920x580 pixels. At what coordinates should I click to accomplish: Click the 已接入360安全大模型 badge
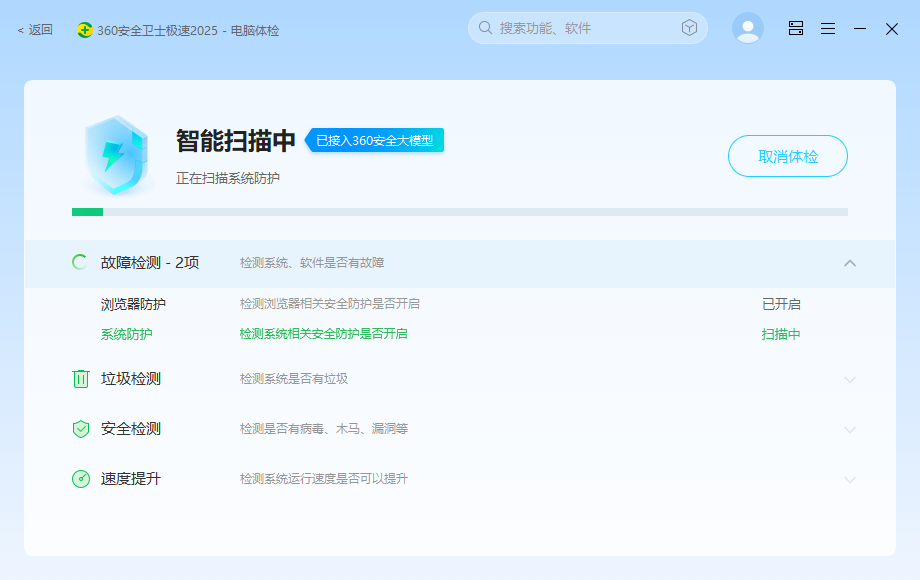[x=376, y=140]
